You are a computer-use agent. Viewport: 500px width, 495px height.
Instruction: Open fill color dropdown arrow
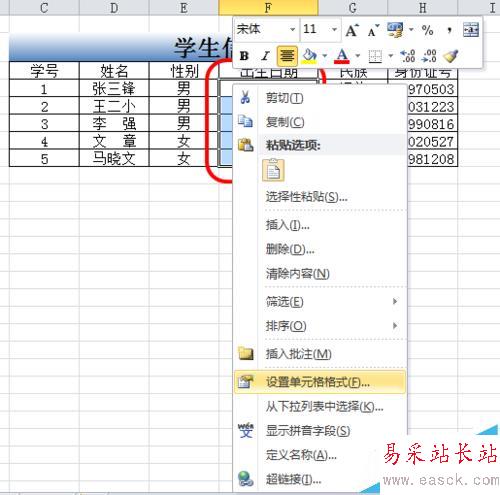[x=324, y=56]
